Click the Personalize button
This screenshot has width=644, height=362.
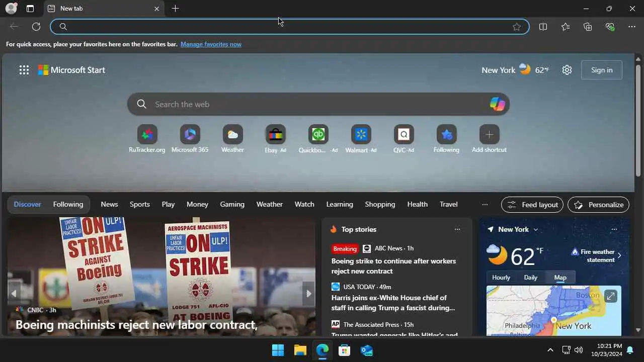point(599,205)
